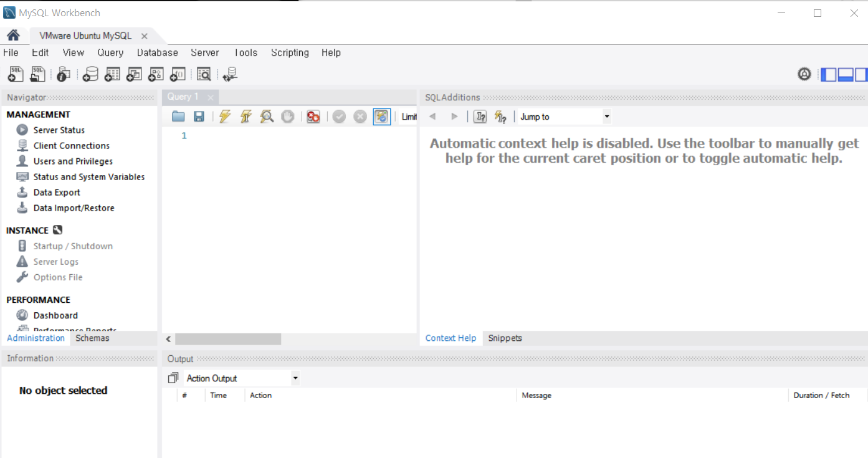Toggle stop-on-error execution icon
This screenshot has height=458, width=868.
tap(313, 117)
